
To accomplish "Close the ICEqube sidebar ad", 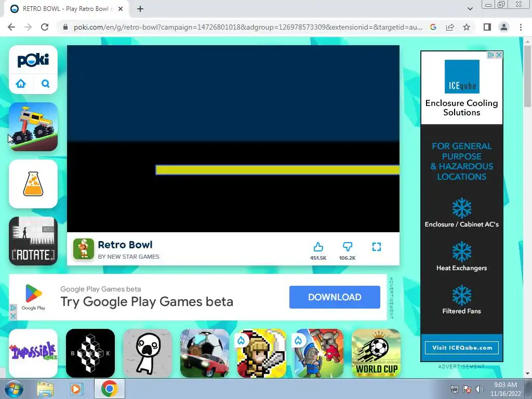I will [499, 55].
